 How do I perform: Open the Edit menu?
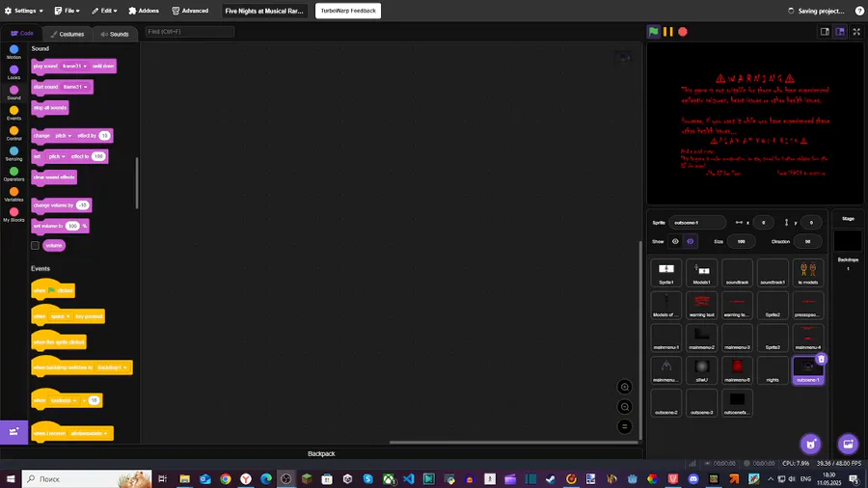[x=104, y=11]
